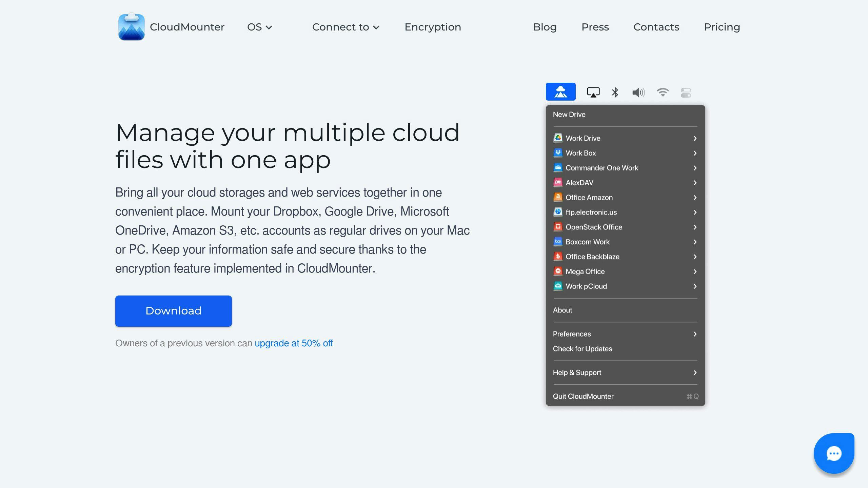
Task: Expand the Preferences submenu arrow
Action: coord(695,334)
